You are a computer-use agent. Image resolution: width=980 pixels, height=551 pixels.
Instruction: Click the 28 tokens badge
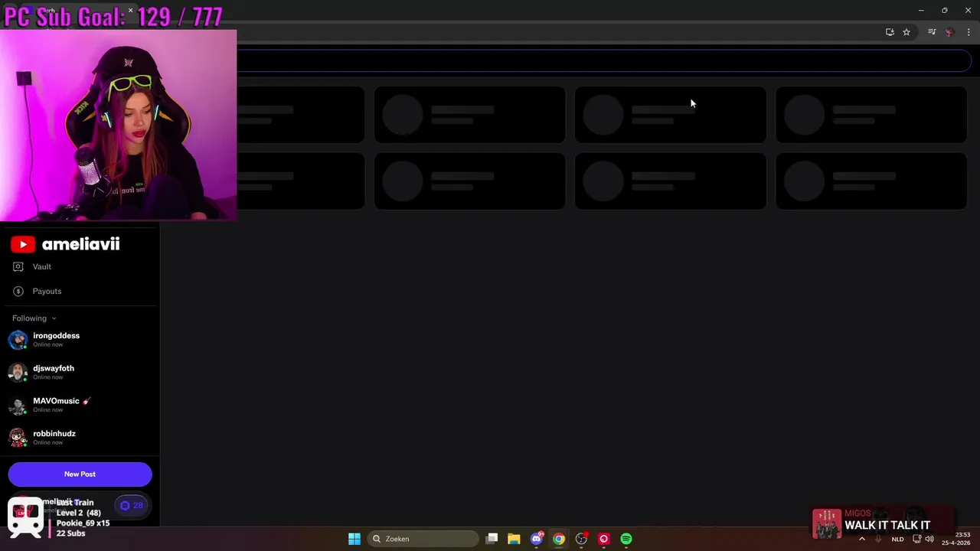(132, 505)
